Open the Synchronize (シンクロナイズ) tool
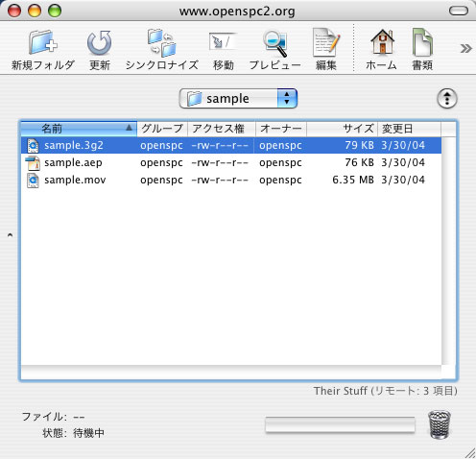Image resolution: width=476 pixels, height=459 pixels. tap(161, 43)
